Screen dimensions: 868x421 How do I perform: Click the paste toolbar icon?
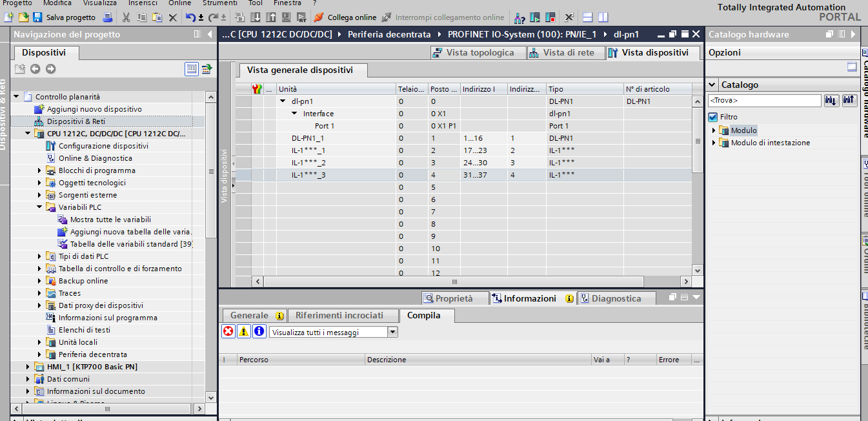point(157,17)
